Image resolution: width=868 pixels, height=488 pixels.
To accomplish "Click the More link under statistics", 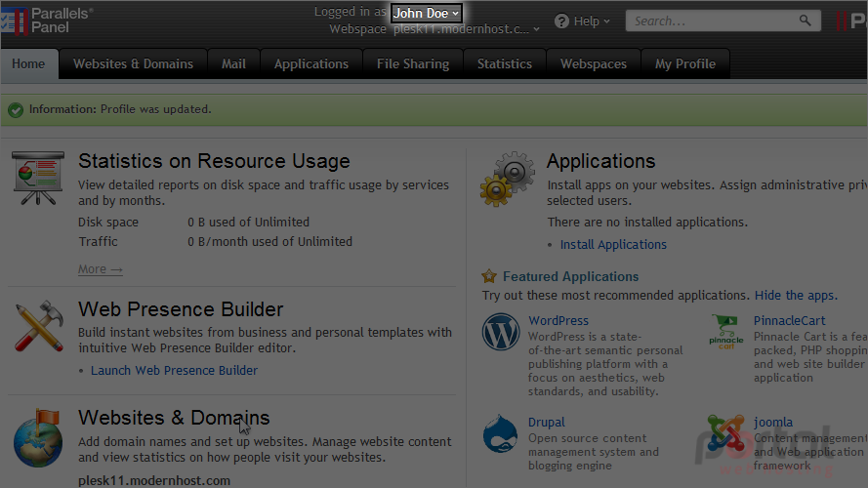I will tap(101, 269).
